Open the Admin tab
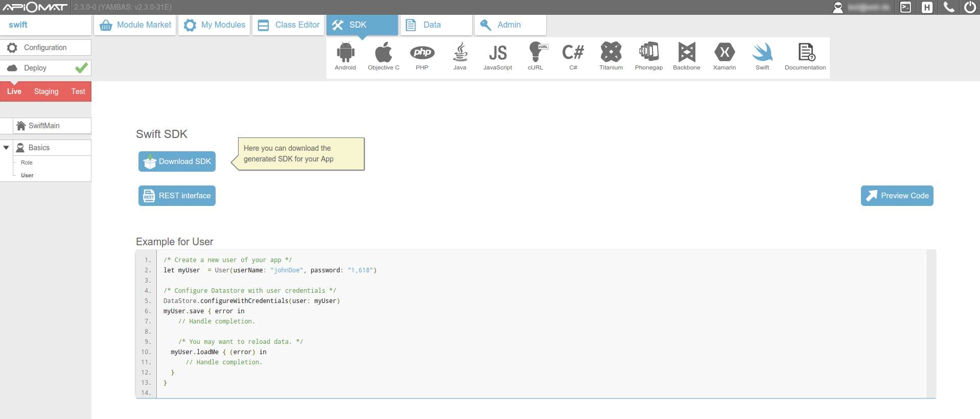Image resolution: width=980 pixels, height=419 pixels. (510, 25)
